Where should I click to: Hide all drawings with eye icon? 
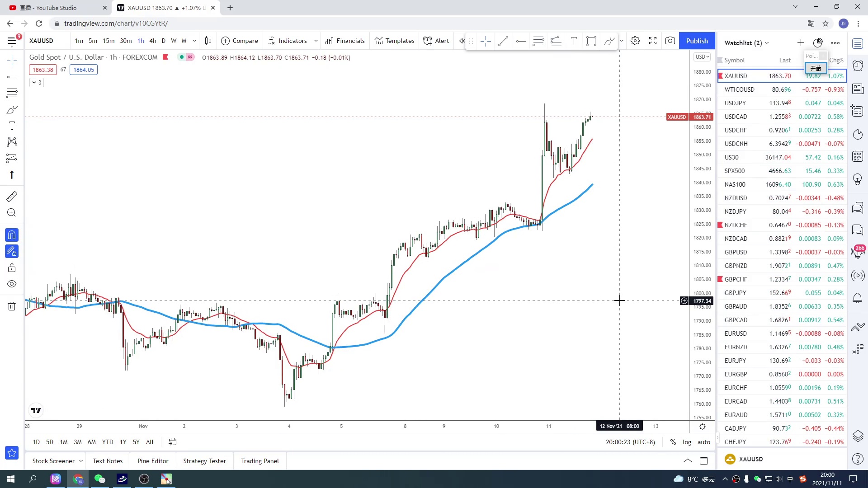(x=12, y=284)
